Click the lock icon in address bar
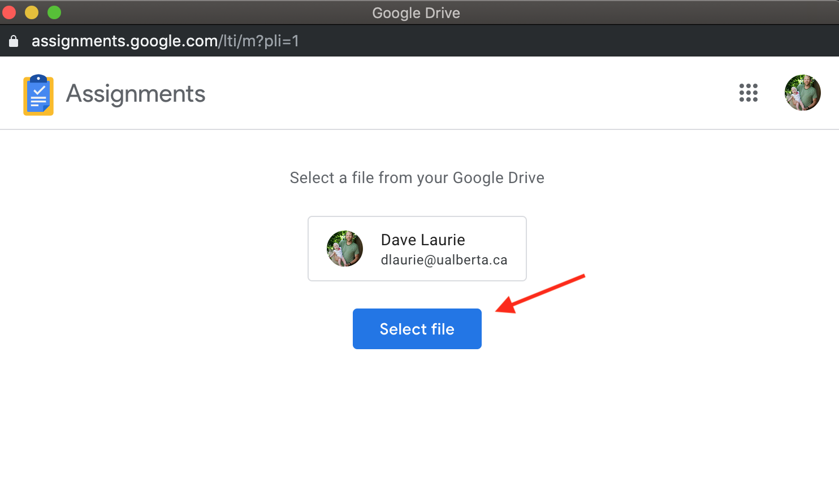The image size is (839, 504). 14,41
